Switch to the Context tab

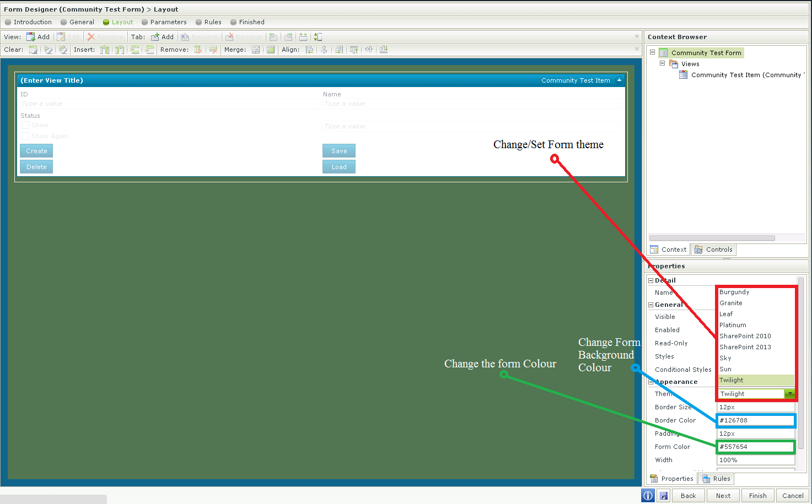pos(668,250)
